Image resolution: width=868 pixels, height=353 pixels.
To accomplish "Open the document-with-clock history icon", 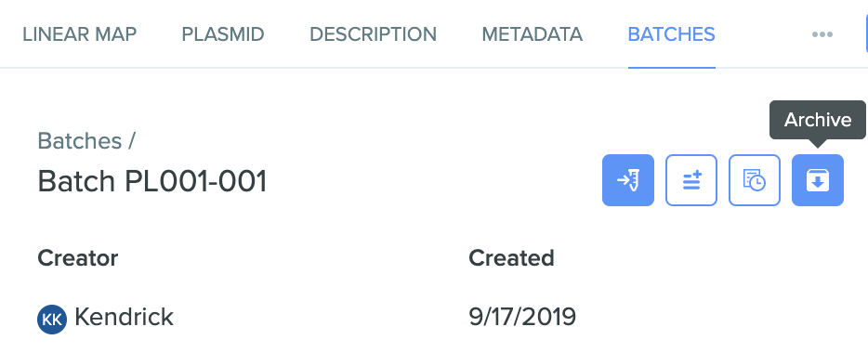I will [755, 180].
